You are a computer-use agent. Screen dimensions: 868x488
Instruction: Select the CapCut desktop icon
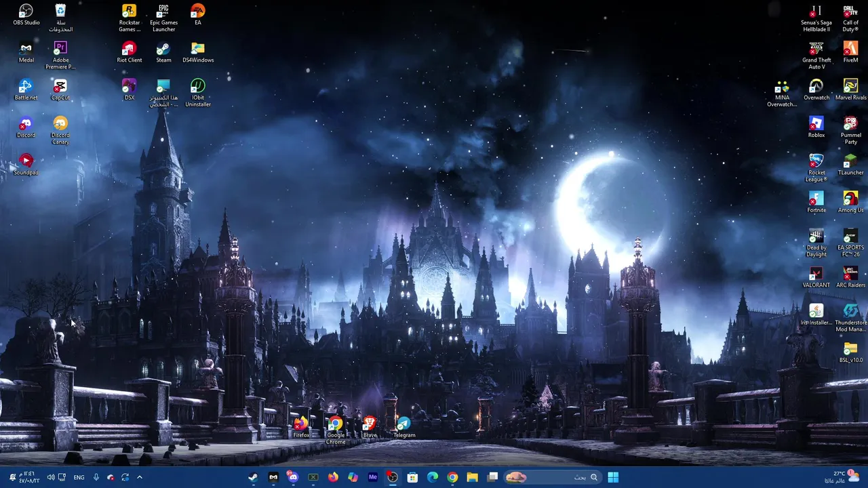point(60,89)
